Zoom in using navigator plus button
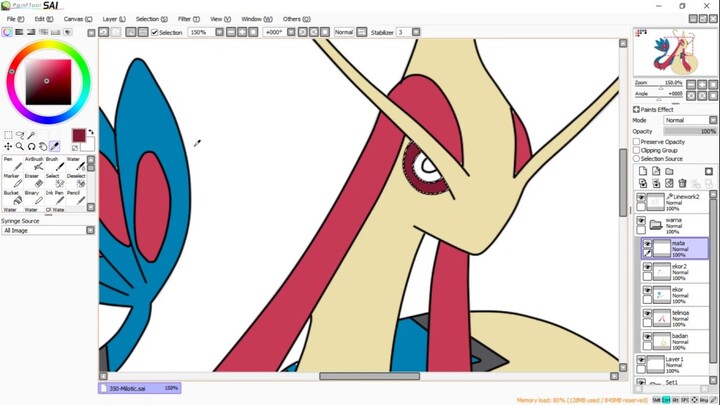720x405 pixels. (702, 84)
